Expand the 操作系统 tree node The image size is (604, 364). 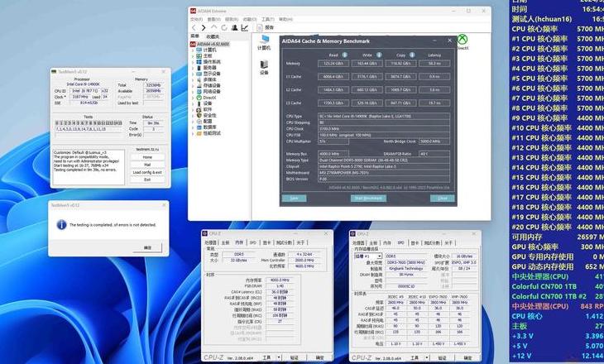pos(193,61)
